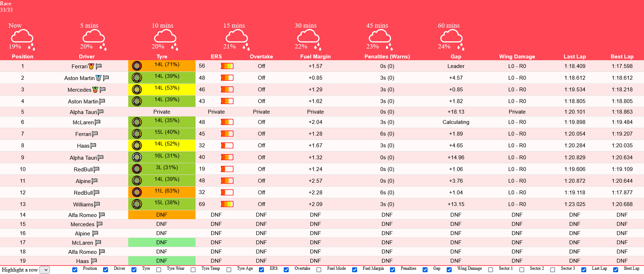Image resolution: width=644 pixels, height=274 pixels.
Task: Click the medal icon next to Mercedes in P3
Action: (x=95, y=90)
